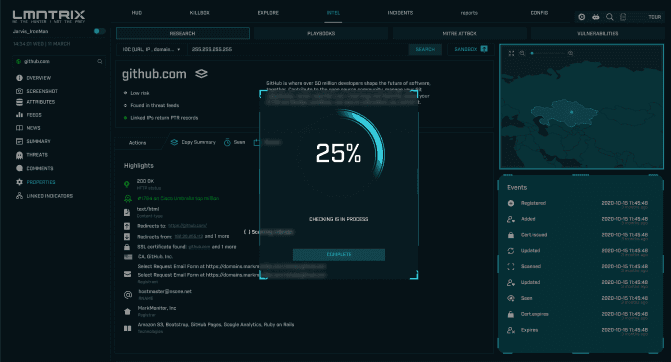Select the INTEL menu item
The image size is (671, 362).
[x=333, y=13]
